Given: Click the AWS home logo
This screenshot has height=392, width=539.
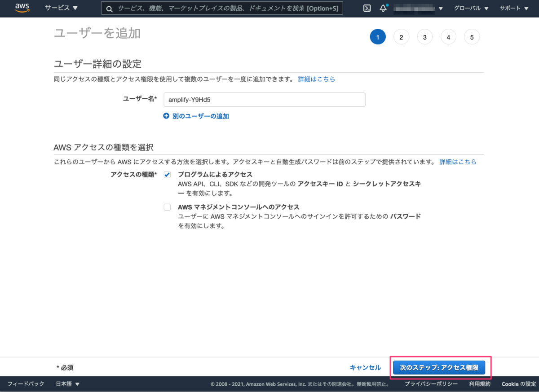Looking at the screenshot, I should pos(22,8).
